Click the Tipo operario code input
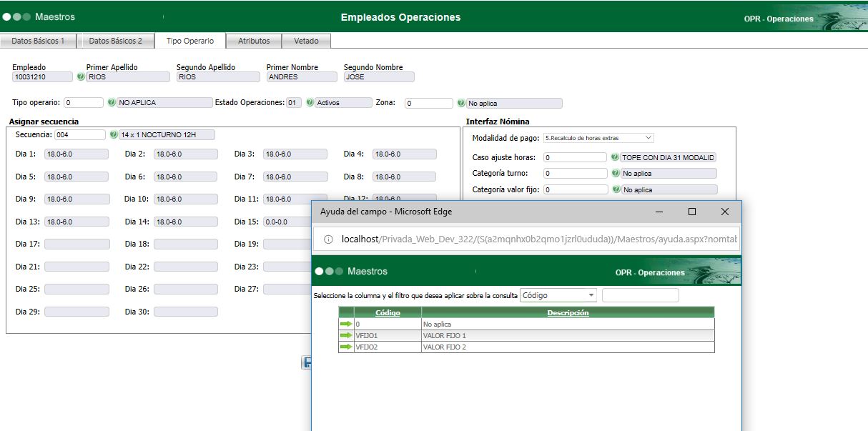Screen dimensions: 868x431 click(84, 103)
